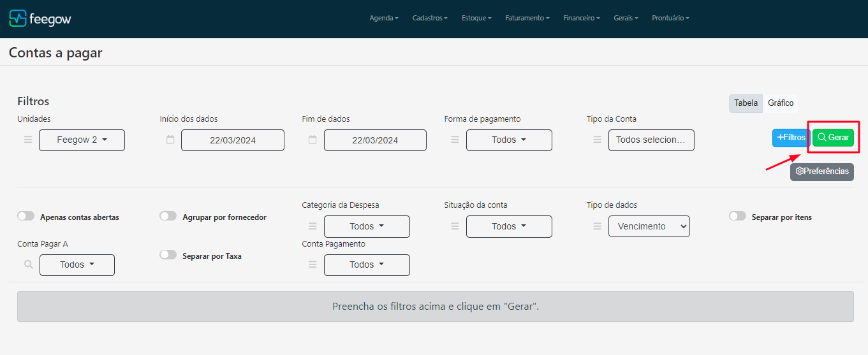Switch to the Gráfico view tab
Screen dimensions: 868x355
point(781,103)
